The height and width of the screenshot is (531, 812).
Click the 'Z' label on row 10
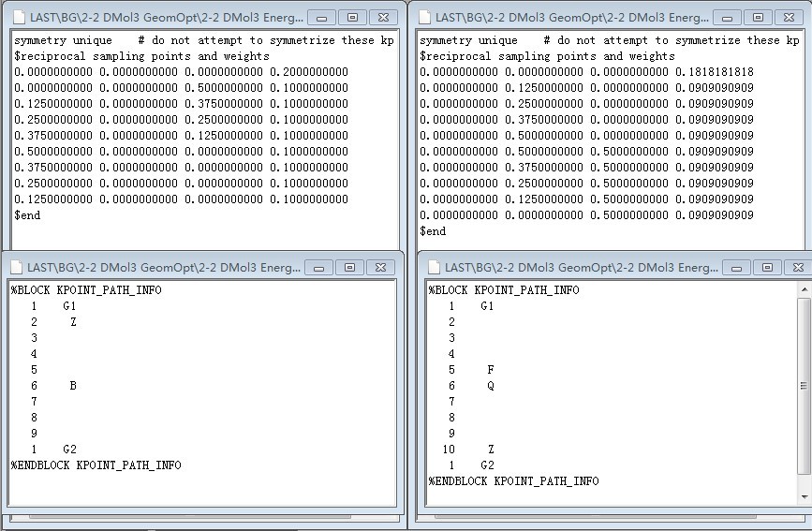[x=491, y=450]
